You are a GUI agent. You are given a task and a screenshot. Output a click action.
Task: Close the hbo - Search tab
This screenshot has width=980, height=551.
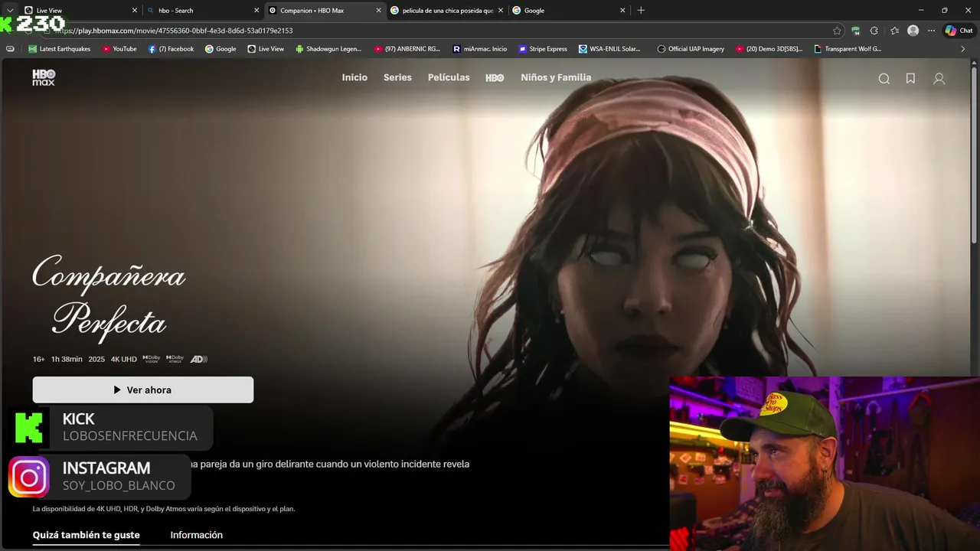click(256, 11)
